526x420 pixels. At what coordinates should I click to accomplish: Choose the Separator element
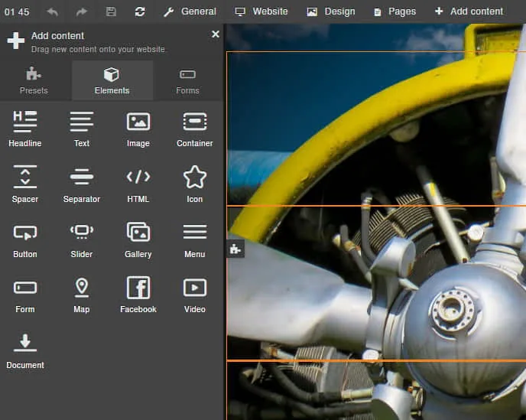82,184
